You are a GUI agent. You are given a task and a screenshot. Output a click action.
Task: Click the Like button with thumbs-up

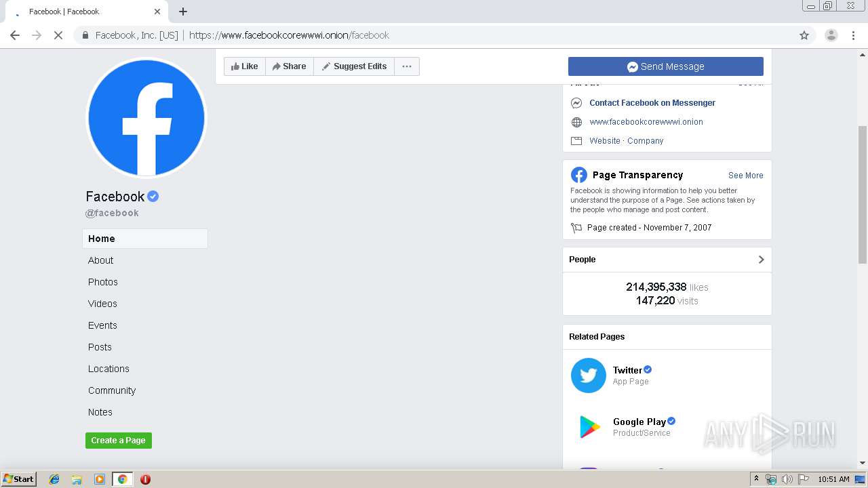[x=244, y=66]
